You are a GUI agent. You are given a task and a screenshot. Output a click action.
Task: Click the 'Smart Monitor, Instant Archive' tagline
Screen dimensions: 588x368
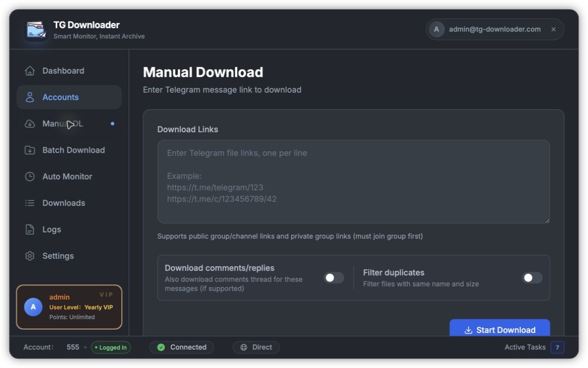(x=99, y=36)
